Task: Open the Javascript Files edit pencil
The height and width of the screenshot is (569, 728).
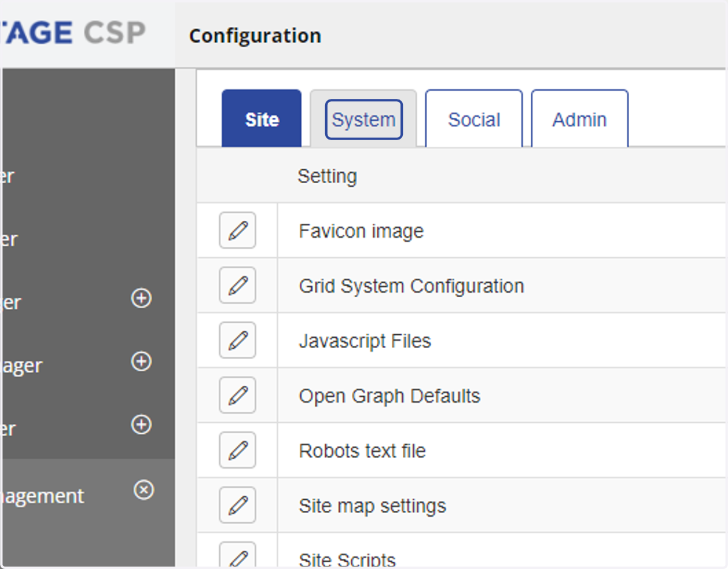Action: pyautogui.click(x=237, y=340)
